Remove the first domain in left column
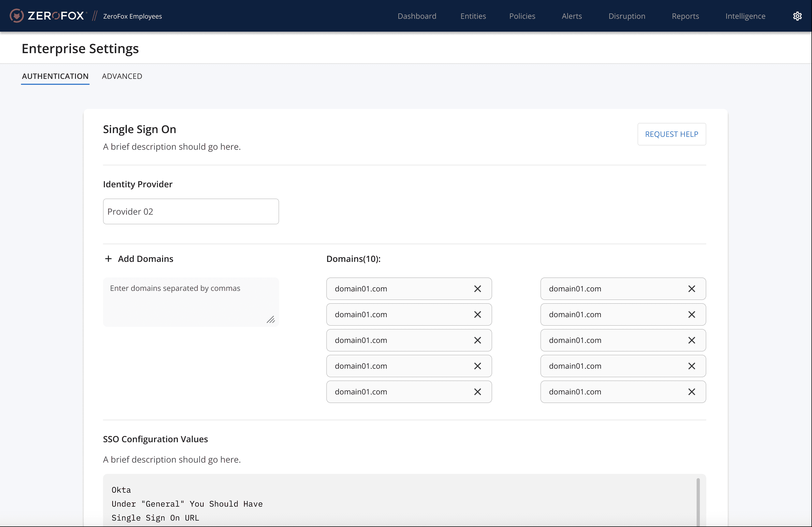 (x=477, y=289)
